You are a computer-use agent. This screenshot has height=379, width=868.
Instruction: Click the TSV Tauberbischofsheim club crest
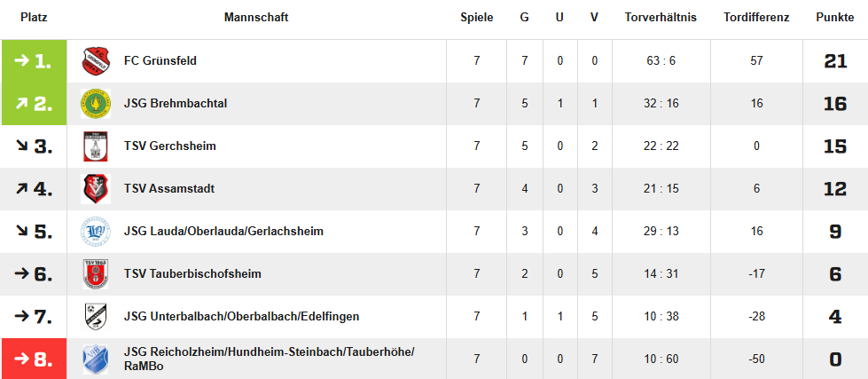tap(95, 274)
